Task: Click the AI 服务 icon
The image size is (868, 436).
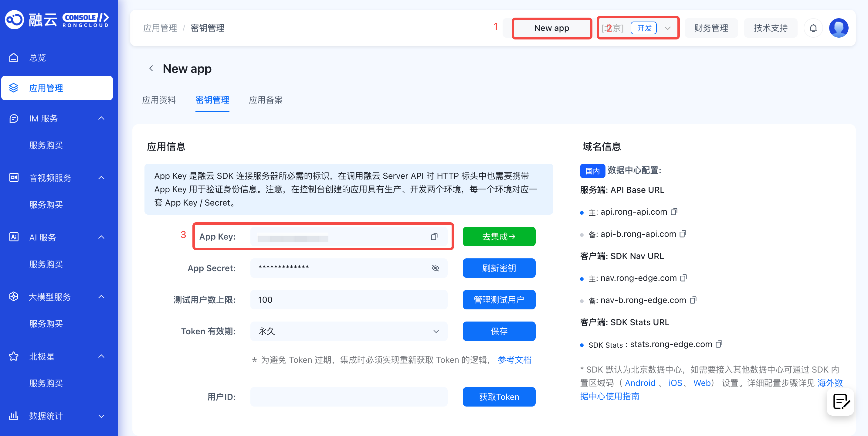Action: [13, 237]
